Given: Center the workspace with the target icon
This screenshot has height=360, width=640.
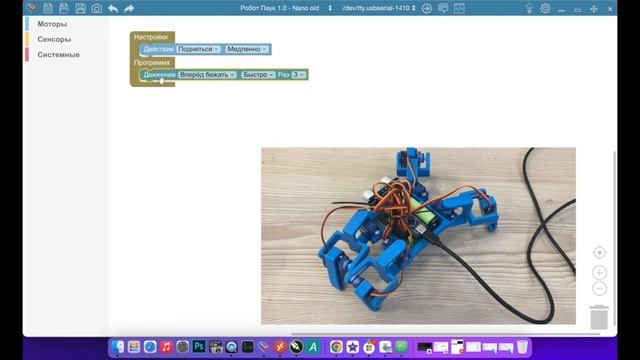Looking at the screenshot, I should click(x=599, y=253).
